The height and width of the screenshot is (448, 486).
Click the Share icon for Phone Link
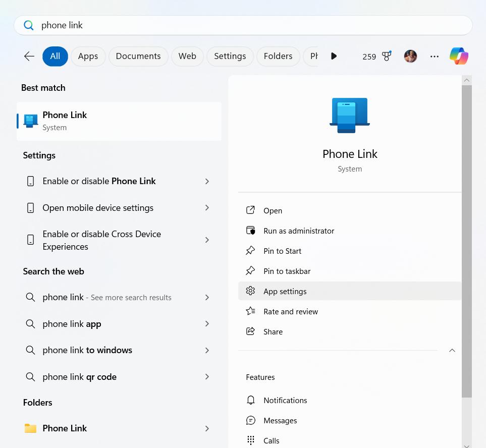tap(251, 331)
